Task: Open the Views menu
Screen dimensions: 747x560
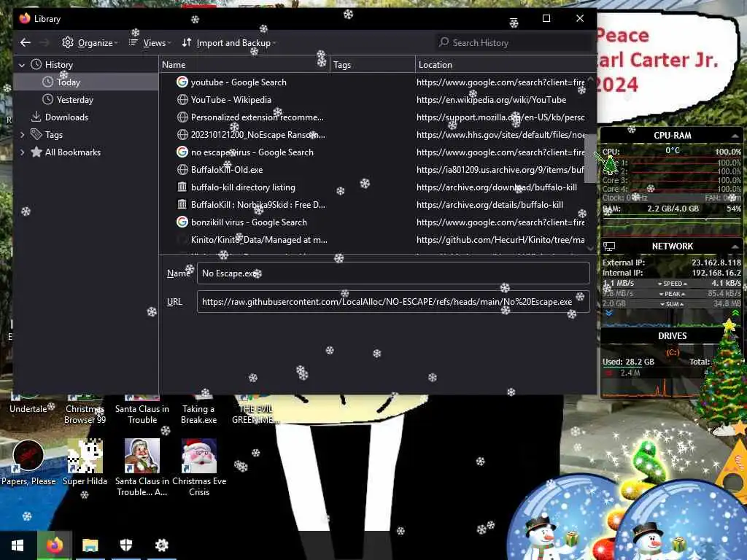Action: point(150,43)
